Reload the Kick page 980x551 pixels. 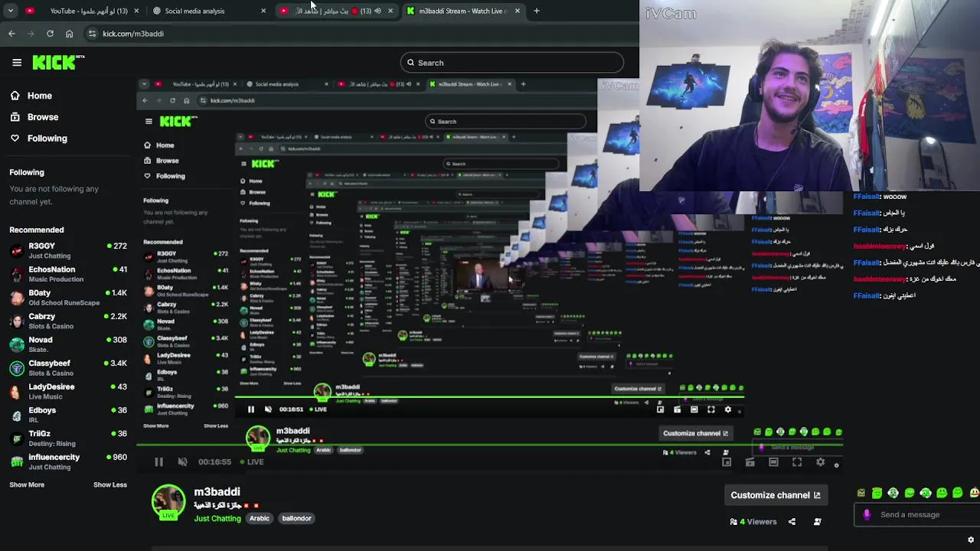[x=50, y=34]
